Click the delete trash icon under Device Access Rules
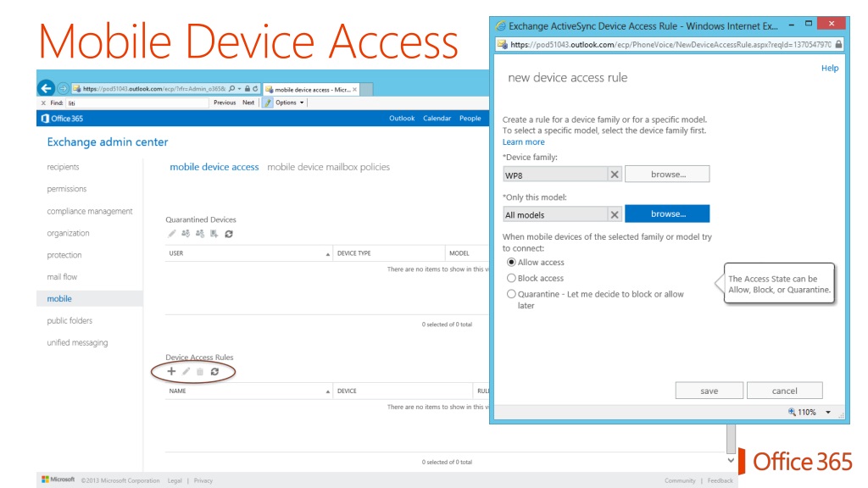The height and width of the screenshot is (488, 868). click(200, 372)
